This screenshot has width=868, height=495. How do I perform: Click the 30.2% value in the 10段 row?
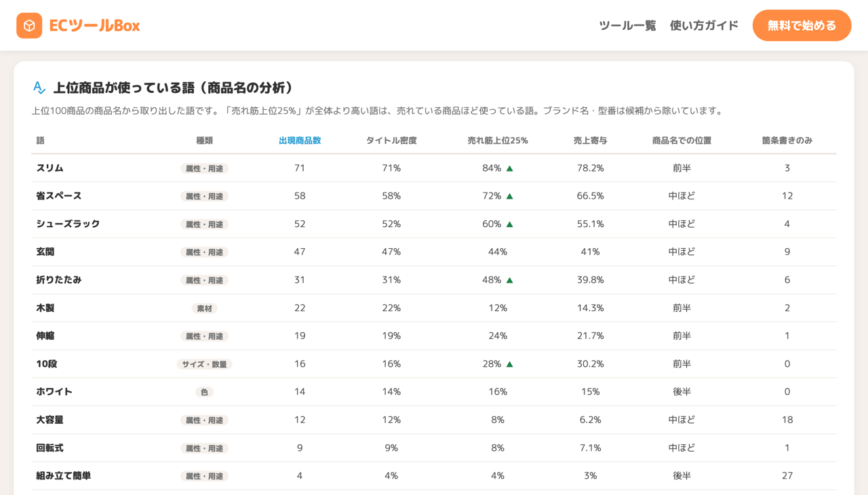(x=590, y=364)
